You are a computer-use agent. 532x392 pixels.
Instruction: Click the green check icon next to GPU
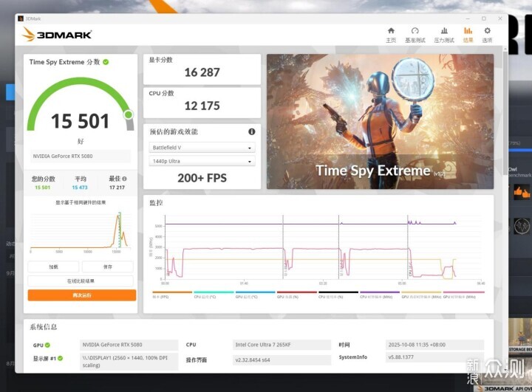[x=47, y=345]
